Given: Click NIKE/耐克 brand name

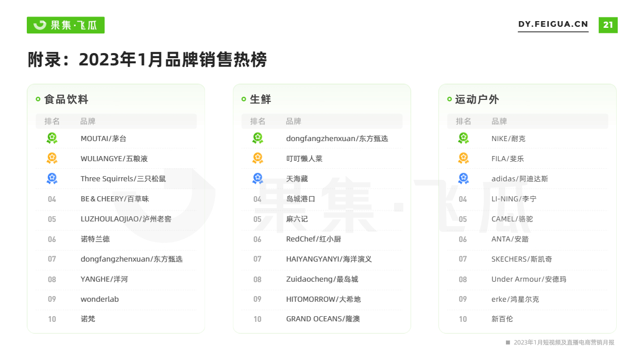Looking at the screenshot, I should coord(509,139).
